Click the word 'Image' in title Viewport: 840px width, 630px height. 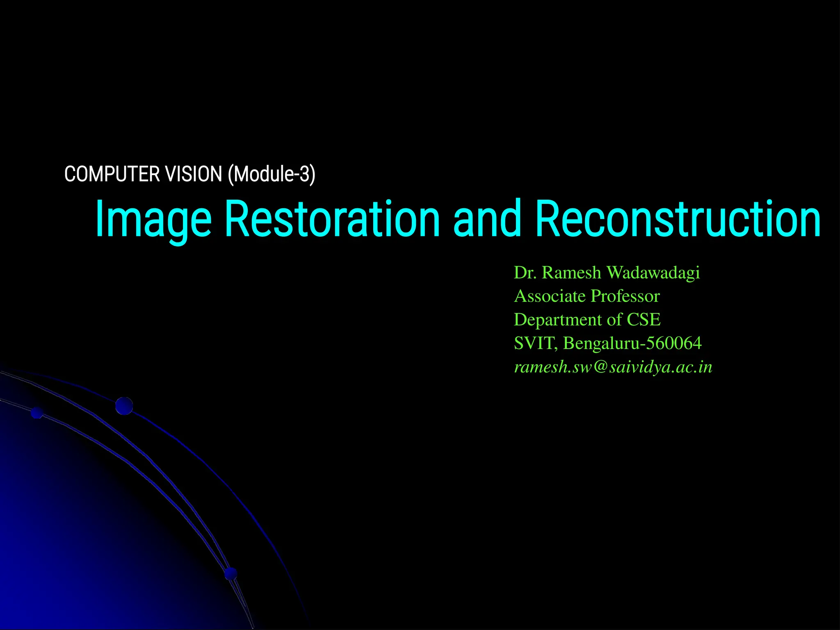point(153,219)
